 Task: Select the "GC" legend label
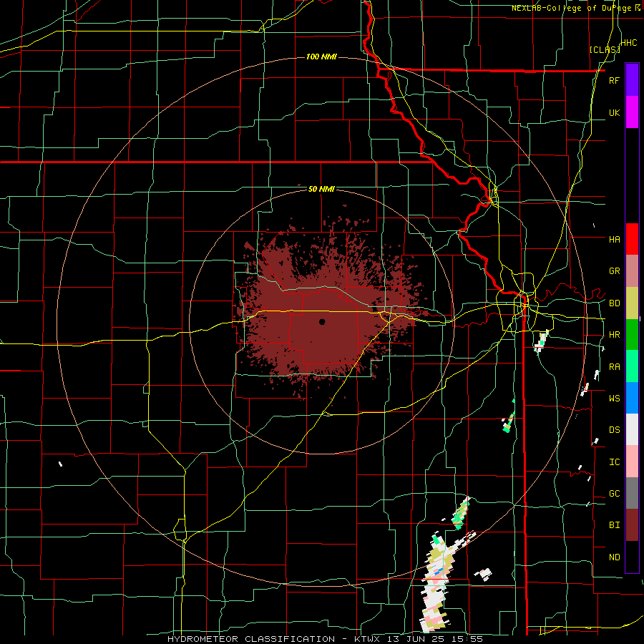pos(614,494)
